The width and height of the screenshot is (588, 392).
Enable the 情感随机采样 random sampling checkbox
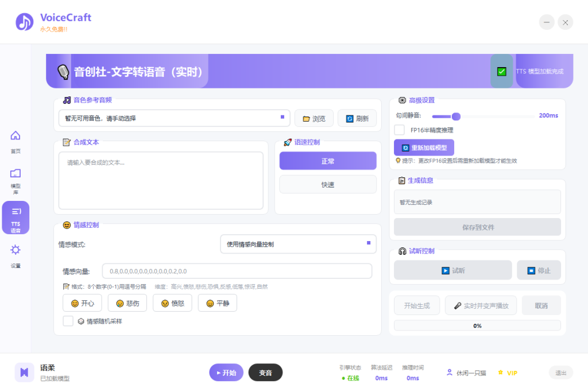click(68, 321)
